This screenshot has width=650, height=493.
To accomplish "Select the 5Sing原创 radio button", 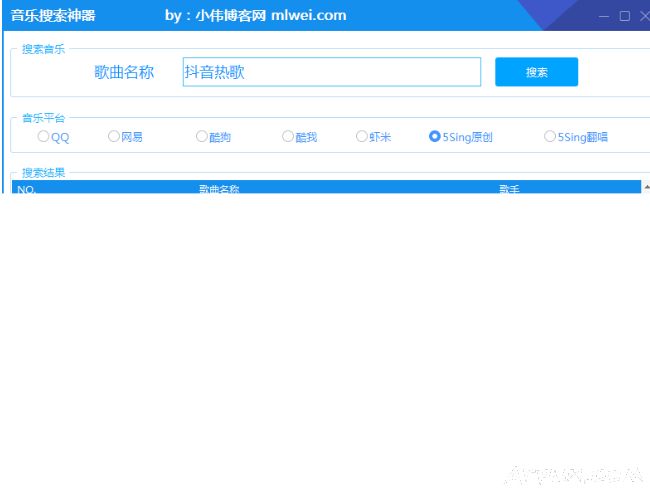I will (461, 136).
